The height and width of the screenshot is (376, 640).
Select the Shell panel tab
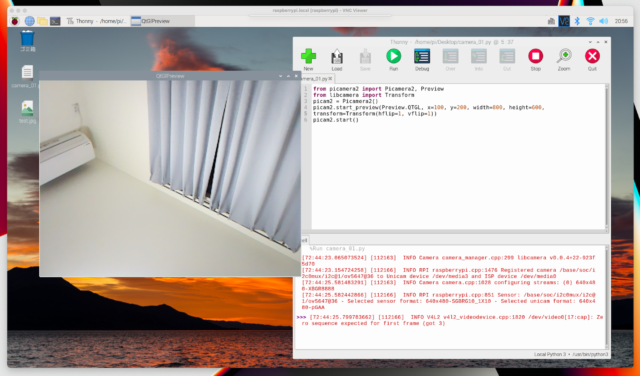pyautogui.click(x=304, y=240)
